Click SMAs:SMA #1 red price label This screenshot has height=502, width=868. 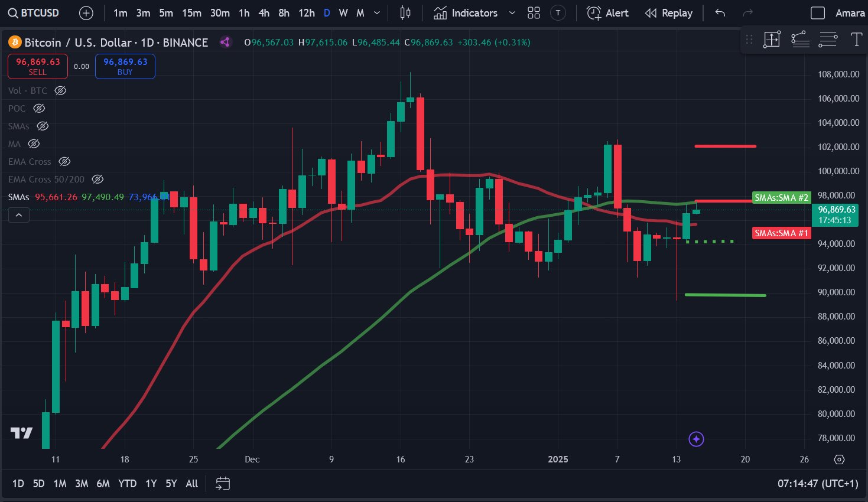point(781,233)
